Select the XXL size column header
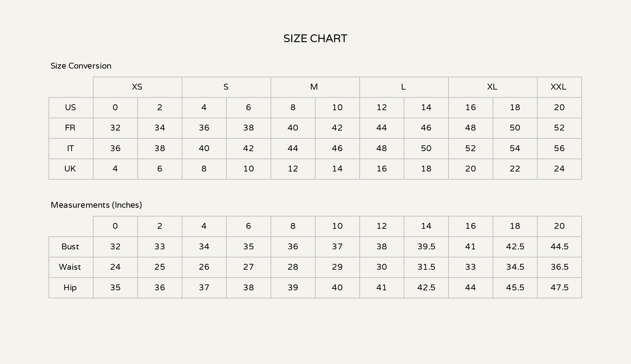Viewport: 631px width, 364px height. click(558, 87)
